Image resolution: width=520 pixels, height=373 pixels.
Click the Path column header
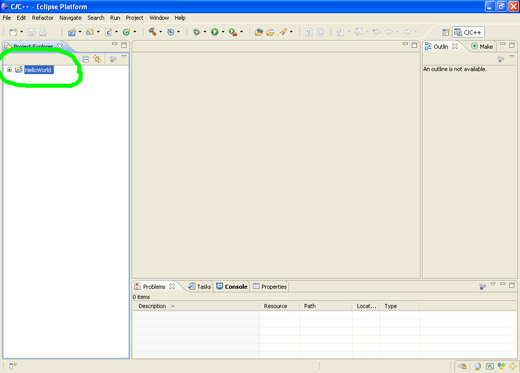326,306
